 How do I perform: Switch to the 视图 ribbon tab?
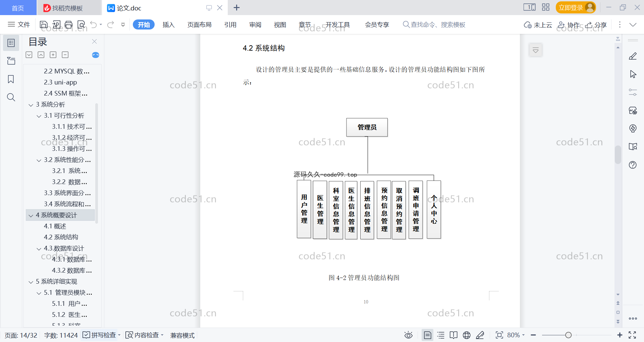(280, 24)
